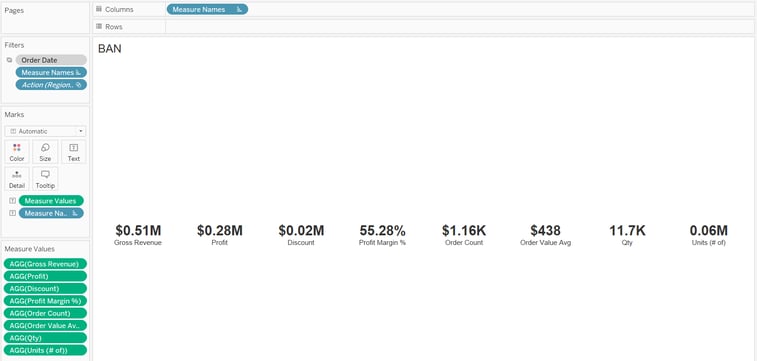
Task: Select the Measure Na.. pill on Marks
Action: coord(51,213)
